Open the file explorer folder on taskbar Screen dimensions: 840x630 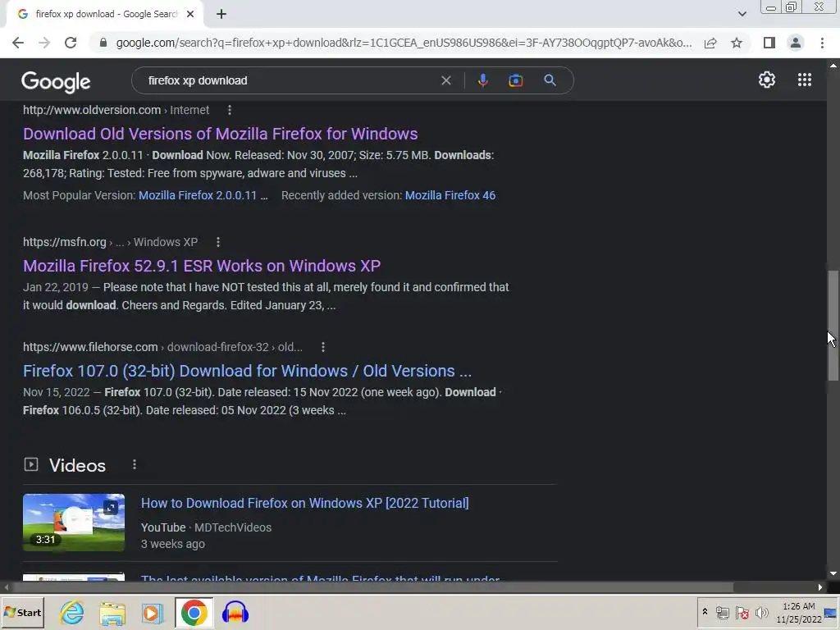tap(112, 612)
